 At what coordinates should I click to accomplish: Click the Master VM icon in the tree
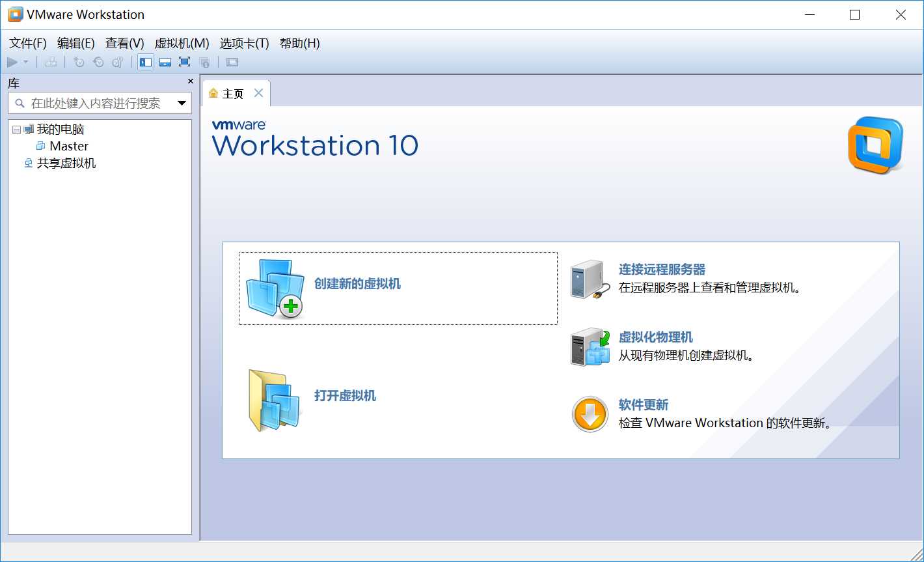(41, 146)
